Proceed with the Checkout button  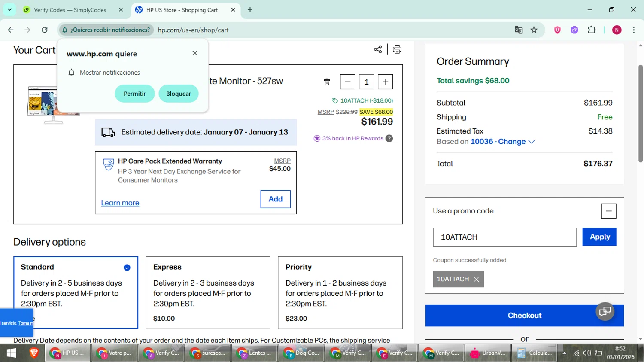coord(525,316)
